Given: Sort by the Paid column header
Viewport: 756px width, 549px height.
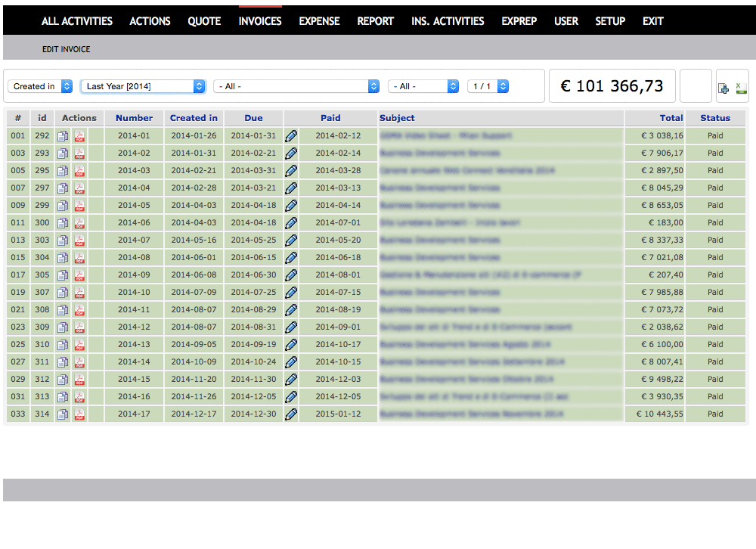Looking at the screenshot, I should click(x=331, y=118).
